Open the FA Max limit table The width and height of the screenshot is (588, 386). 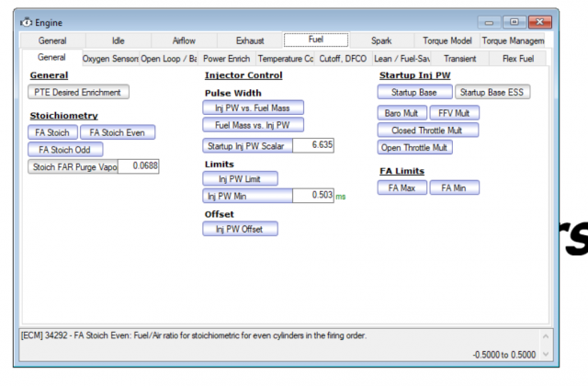(401, 187)
